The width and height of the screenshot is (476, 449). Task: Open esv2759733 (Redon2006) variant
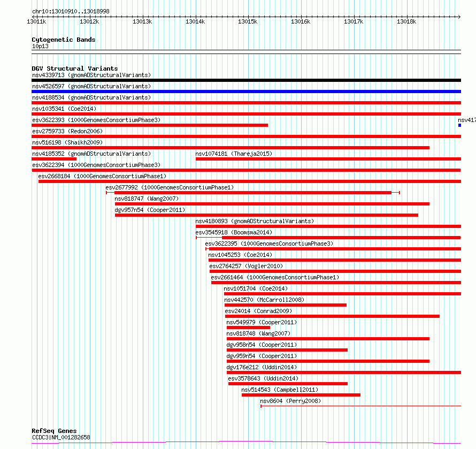(67, 131)
